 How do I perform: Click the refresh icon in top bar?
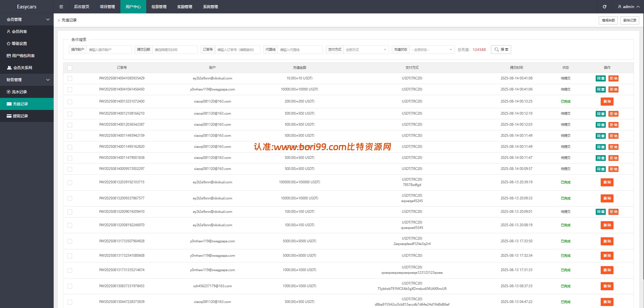click(604, 7)
